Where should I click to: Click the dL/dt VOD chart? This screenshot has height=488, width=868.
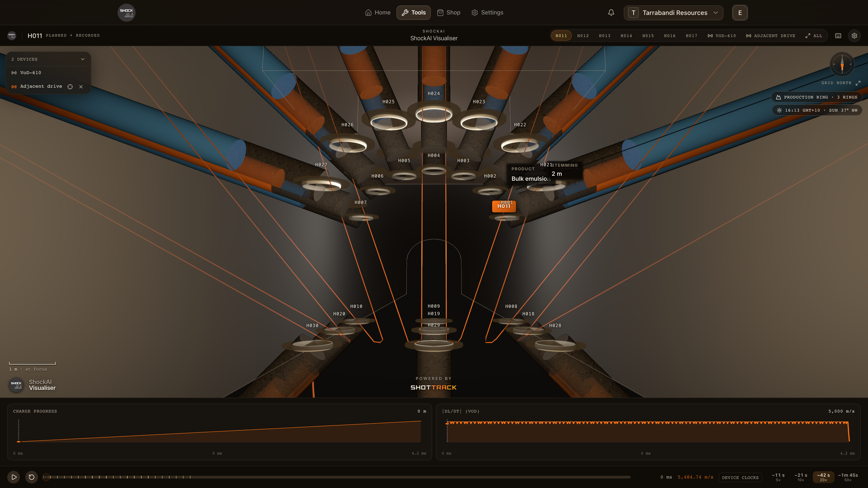648,432
